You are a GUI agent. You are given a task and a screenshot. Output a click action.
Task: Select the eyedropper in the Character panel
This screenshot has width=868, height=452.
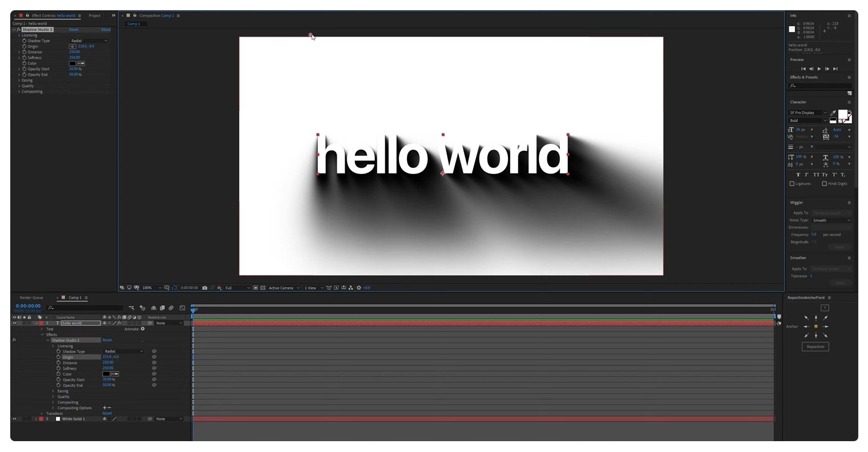click(x=833, y=113)
